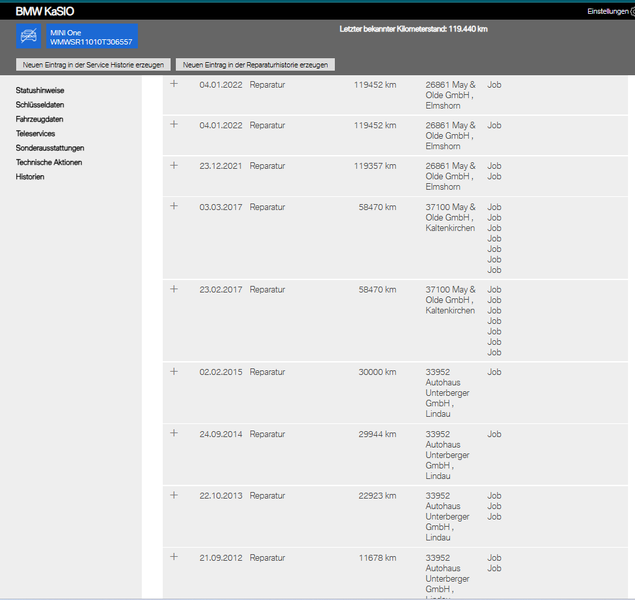Select the MINI One WMWSR11010T306557 vehicle tile
The height and width of the screenshot is (600, 635).
[92, 36]
